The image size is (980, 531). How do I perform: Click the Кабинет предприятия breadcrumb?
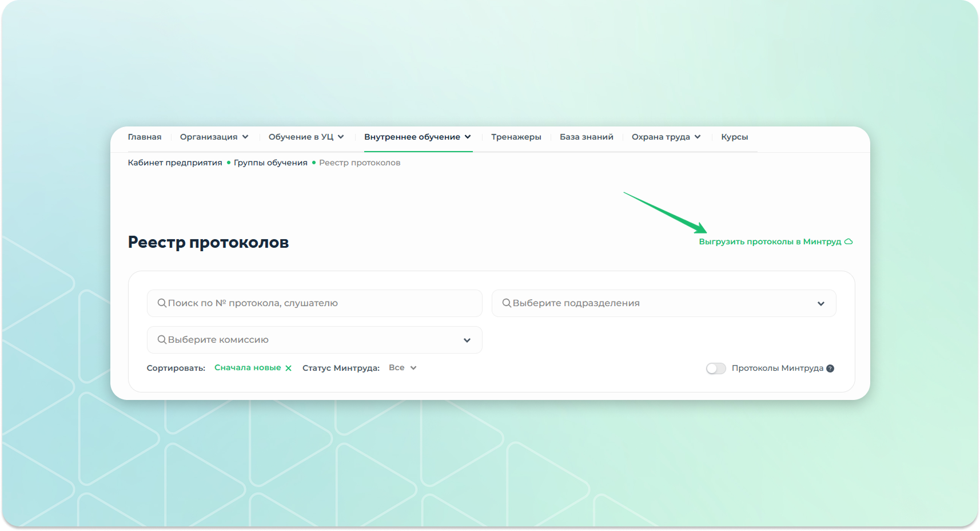coord(175,163)
